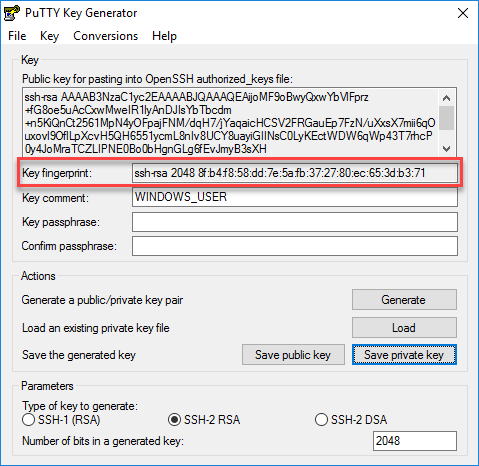Focus the Confirm passphrase field
This screenshot has height=466, width=479.
click(x=295, y=246)
